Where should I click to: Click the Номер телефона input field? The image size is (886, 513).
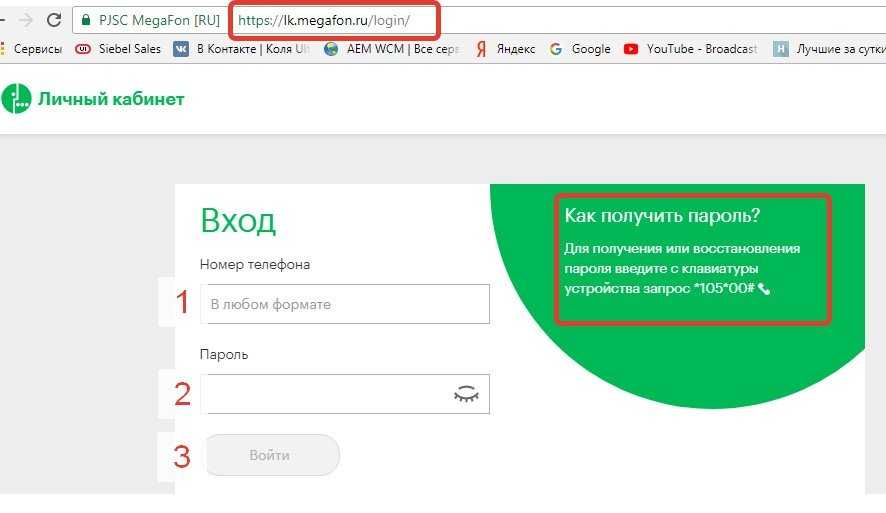tap(345, 304)
